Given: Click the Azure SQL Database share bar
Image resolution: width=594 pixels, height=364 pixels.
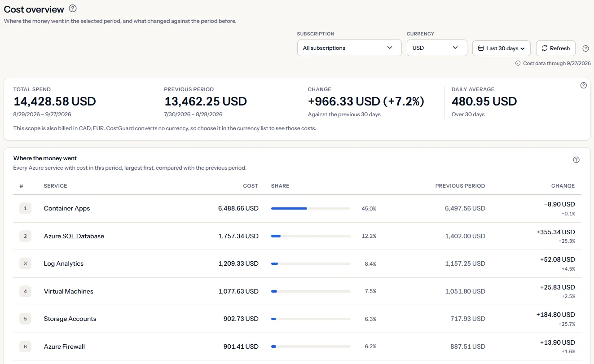Looking at the screenshot, I should (x=311, y=236).
